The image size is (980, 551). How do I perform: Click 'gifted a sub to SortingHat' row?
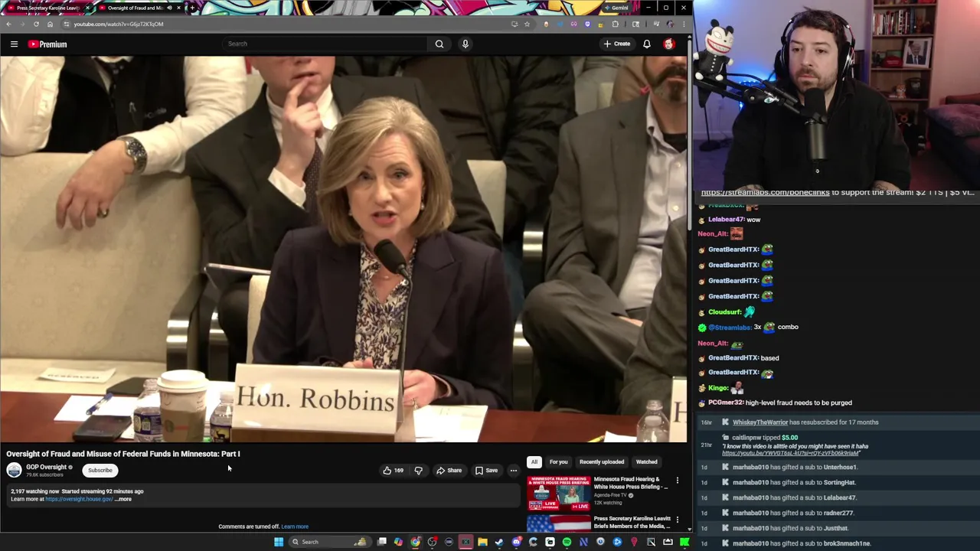pos(838,482)
